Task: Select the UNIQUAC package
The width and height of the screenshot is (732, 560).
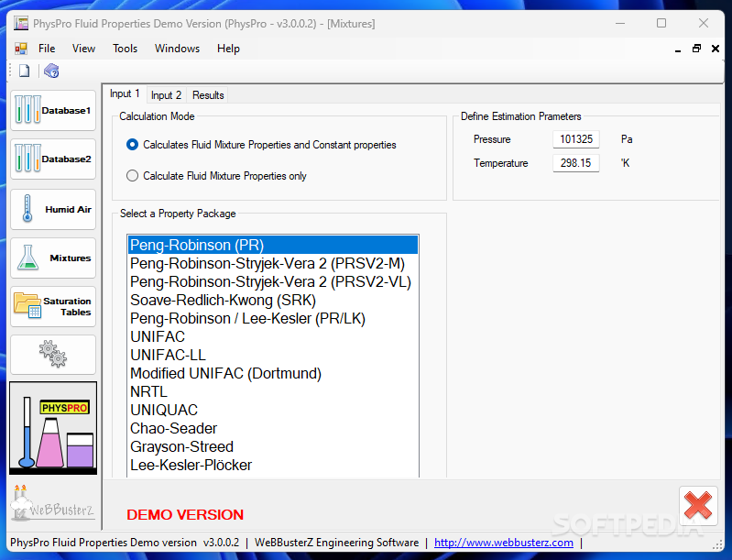Action: pyautogui.click(x=273, y=410)
